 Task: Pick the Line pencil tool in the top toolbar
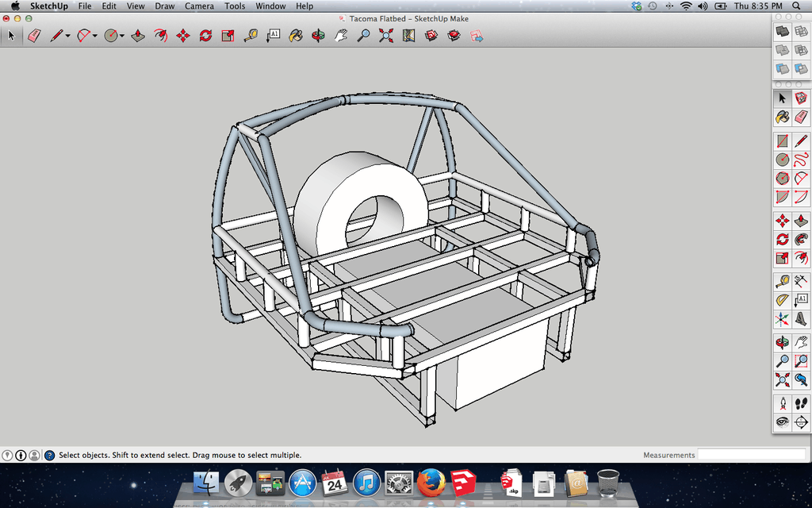(56, 36)
